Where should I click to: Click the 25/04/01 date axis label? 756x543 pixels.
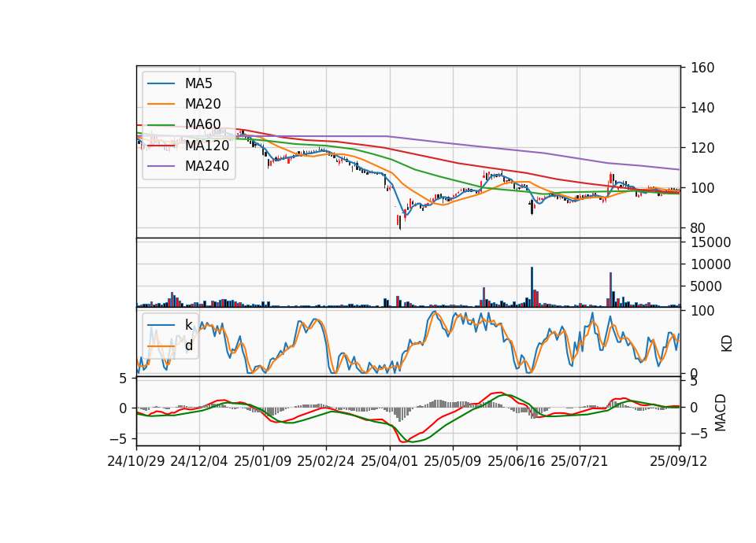click(x=389, y=461)
